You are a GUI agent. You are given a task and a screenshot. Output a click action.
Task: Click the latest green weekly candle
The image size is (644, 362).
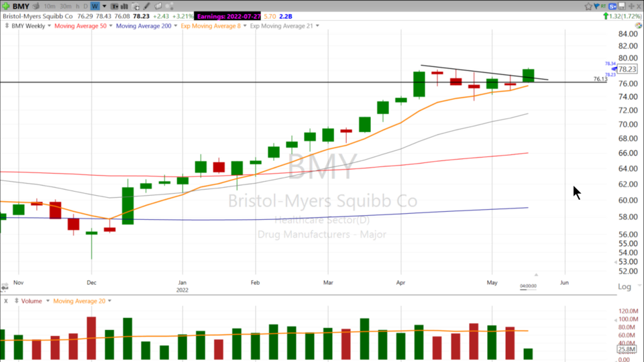click(x=528, y=76)
